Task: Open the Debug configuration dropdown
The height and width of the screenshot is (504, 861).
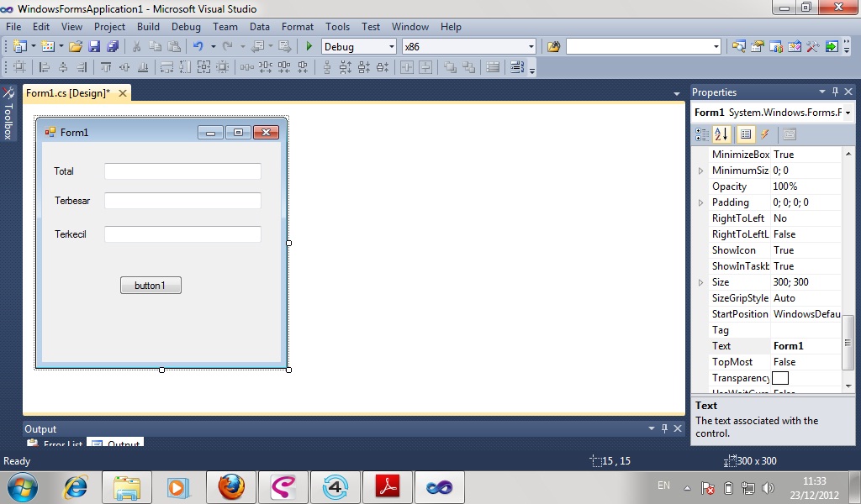Action: coord(392,46)
